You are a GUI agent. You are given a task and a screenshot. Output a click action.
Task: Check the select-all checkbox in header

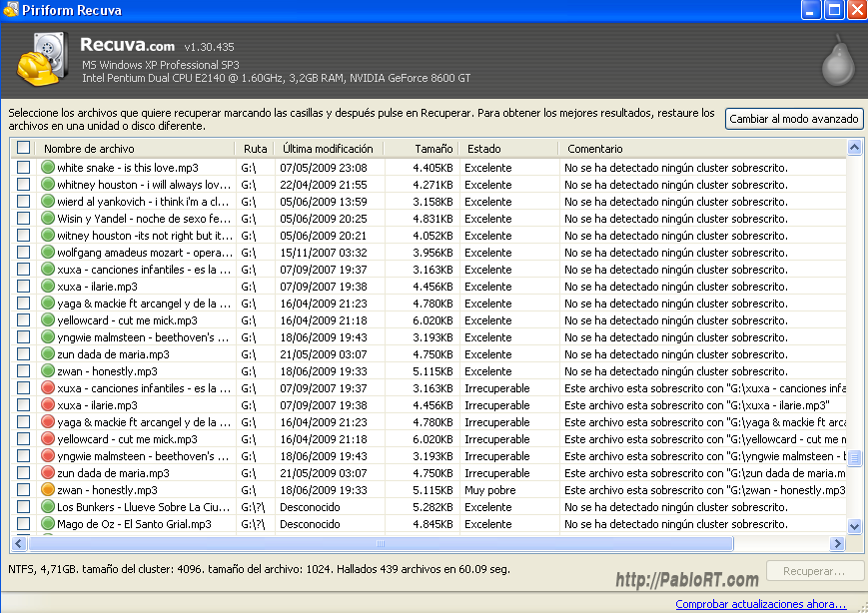click(x=23, y=149)
